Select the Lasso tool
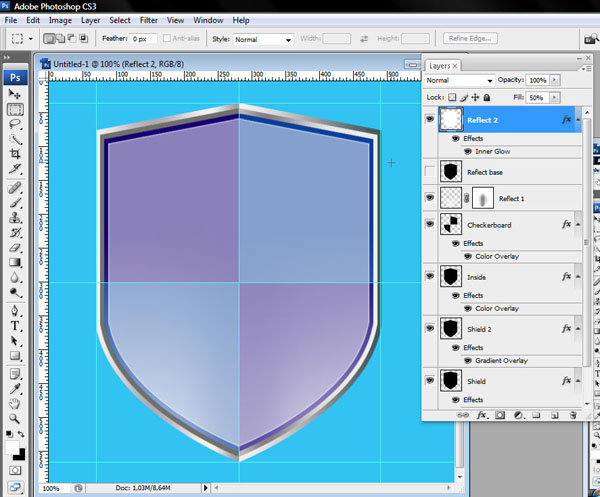Image resolution: width=600 pixels, height=497 pixels. 15,124
